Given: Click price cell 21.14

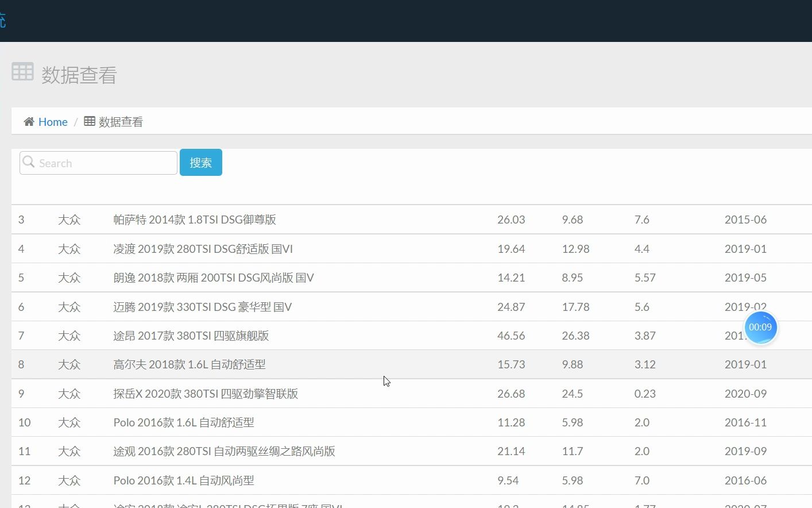Looking at the screenshot, I should pyautogui.click(x=511, y=451).
